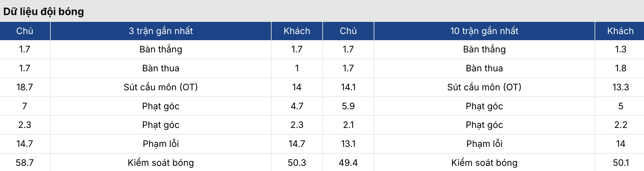The image size is (644, 171).
Task: Click "Bàn thắng" label under 3 trận gần nhất
Action: click(x=161, y=49)
